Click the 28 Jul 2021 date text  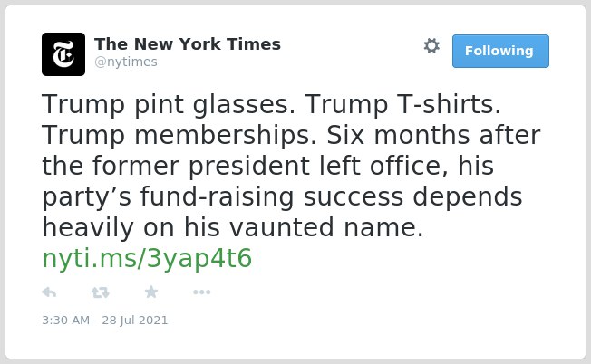tap(134, 321)
